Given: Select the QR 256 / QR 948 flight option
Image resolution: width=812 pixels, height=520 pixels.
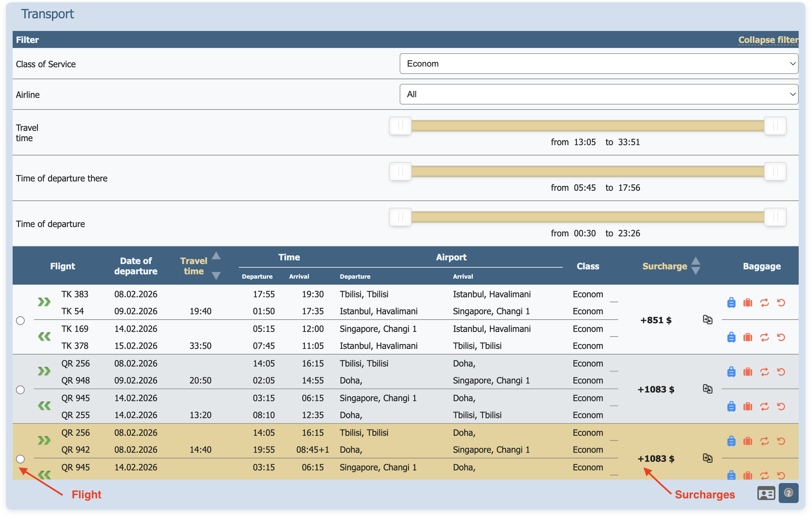Looking at the screenshot, I should point(20,390).
